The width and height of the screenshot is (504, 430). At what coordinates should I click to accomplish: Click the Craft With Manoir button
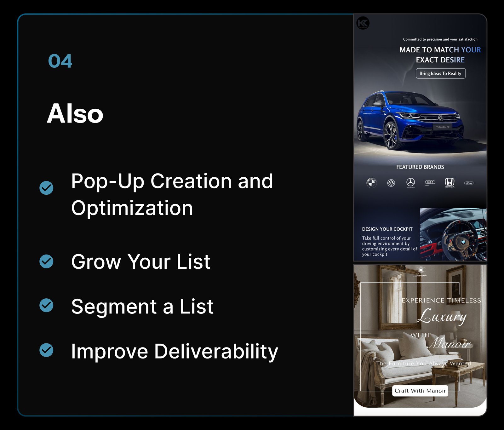click(x=420, y=391)
